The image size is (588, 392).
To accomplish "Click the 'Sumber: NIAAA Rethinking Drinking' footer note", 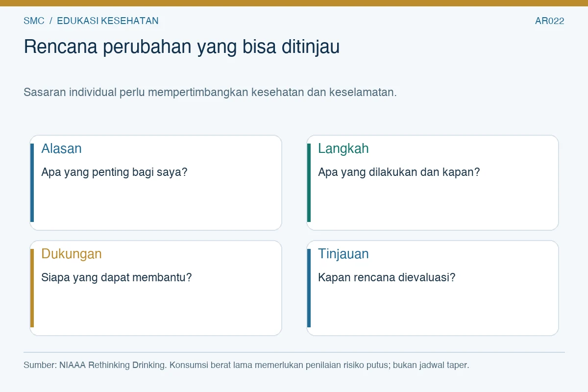I will tap(246, 365).
